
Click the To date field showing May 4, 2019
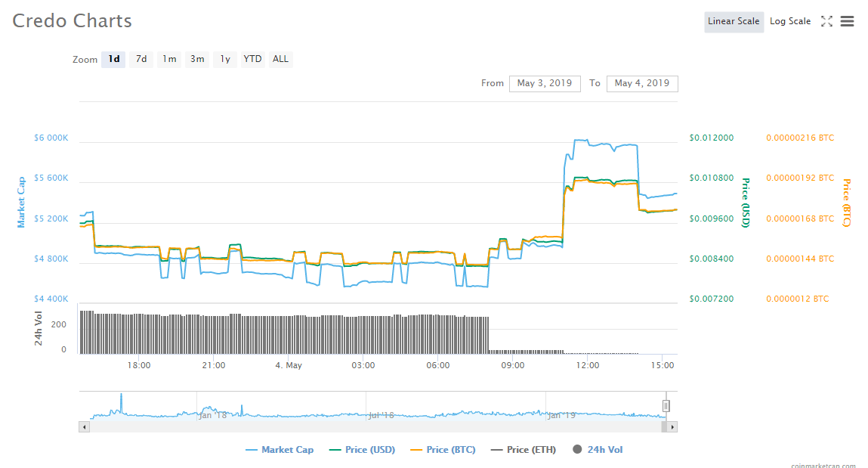pyautogui.click(x=642, y=83)
